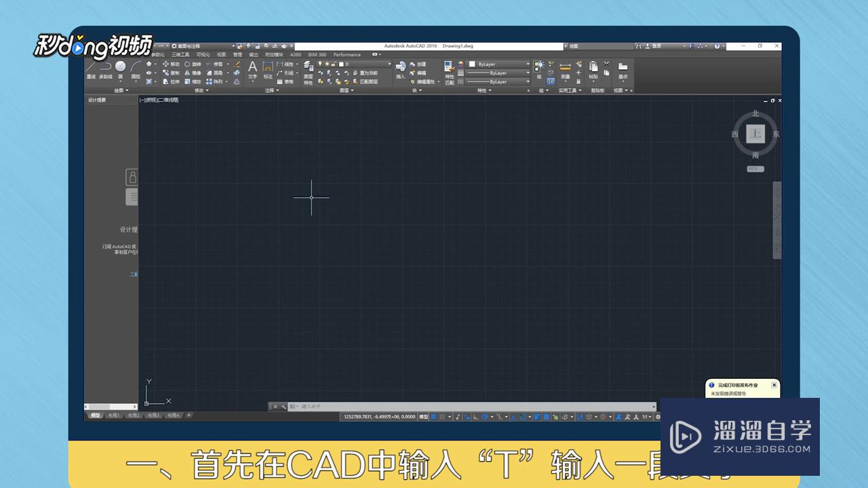The image size is (868, 488).
Task: Click ViewCube top face 上
Action: point(755,134)
